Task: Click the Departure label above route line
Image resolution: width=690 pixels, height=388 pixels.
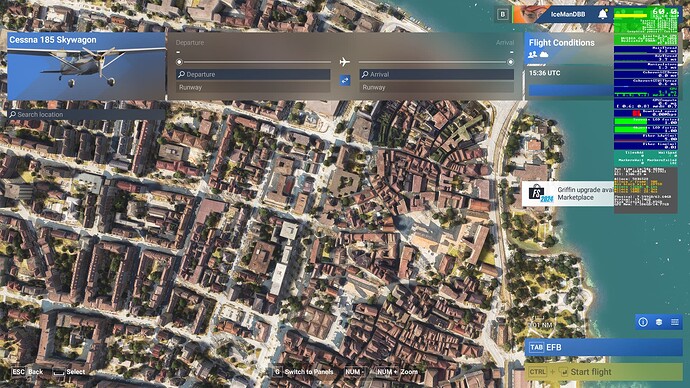Action: coord(190,43)
